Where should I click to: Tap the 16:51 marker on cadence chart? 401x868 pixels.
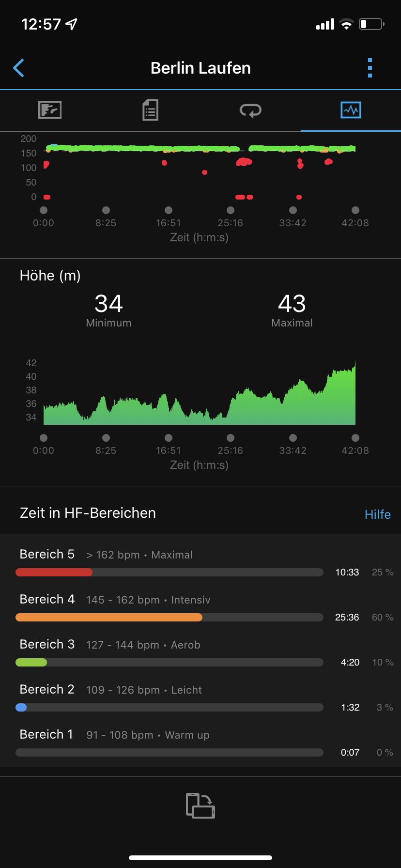pos(169,210)
